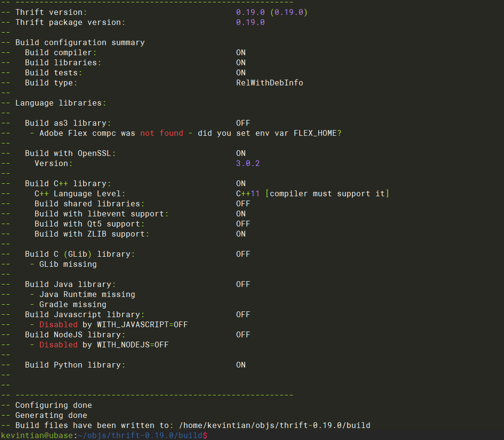504x440 pixels.
Task: Click the red "not found" text
Action: coord(161,133)
